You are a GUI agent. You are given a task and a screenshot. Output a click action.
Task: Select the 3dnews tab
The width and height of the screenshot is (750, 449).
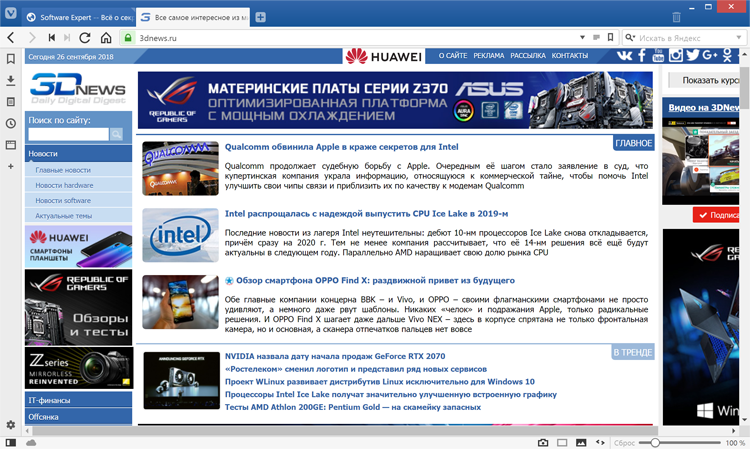click(193, 17)
